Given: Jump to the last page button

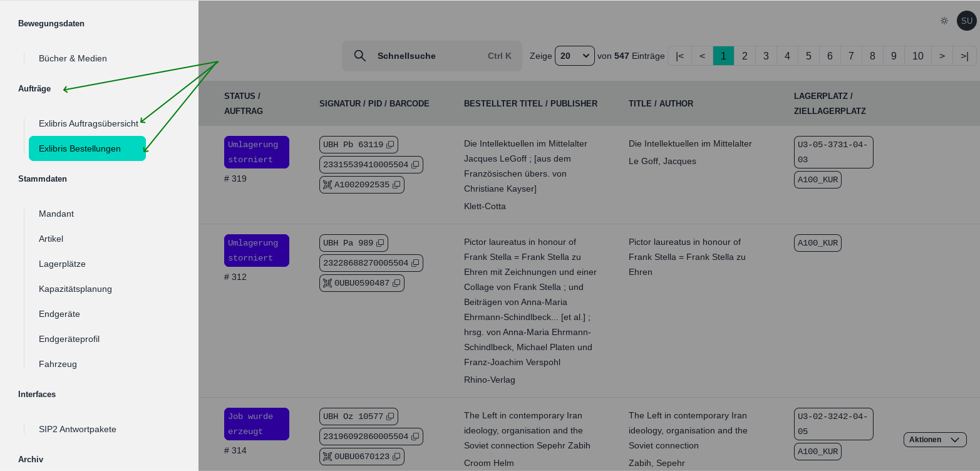Looking at the screenshot, I should (964, 56).
